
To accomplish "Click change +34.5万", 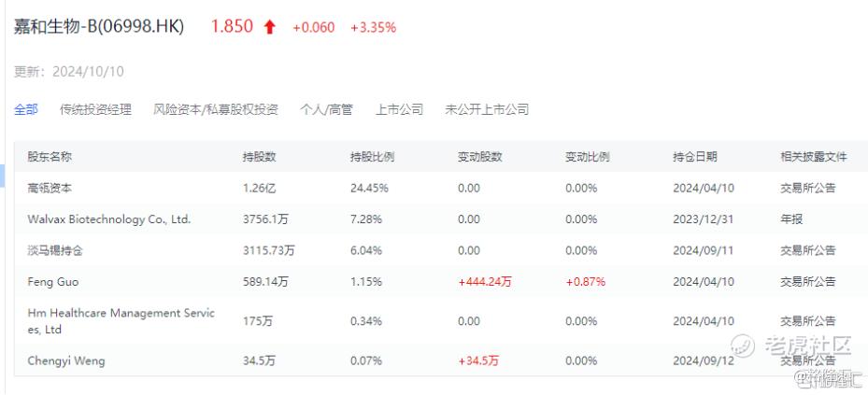I will (478, 361).
